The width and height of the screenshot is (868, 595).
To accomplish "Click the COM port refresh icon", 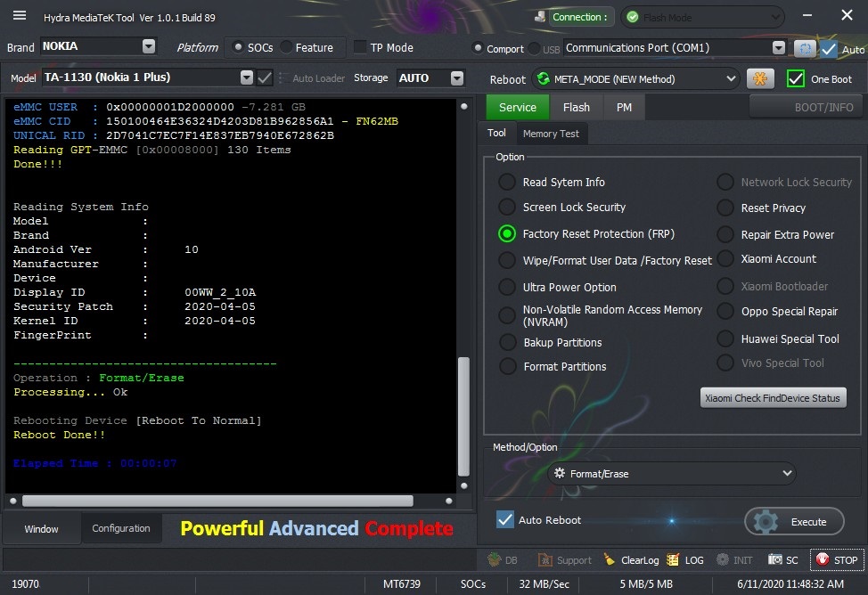I will 805,49.
